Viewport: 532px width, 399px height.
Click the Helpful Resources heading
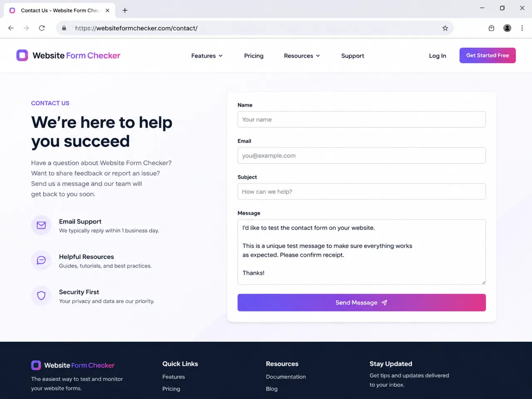coord(86,257)
